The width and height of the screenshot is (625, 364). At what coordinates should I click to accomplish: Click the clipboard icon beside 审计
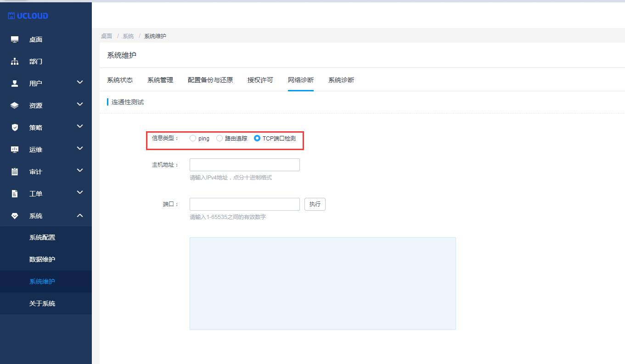click(15, 172)
